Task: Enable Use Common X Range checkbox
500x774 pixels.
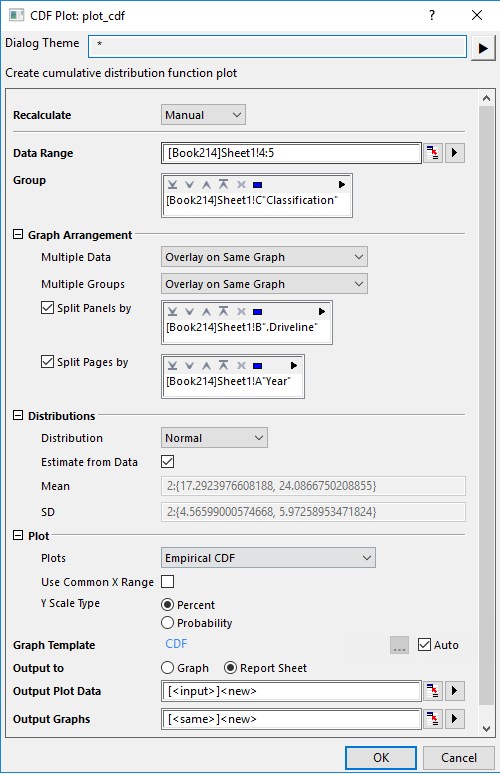Action: (x=168, y=582)
